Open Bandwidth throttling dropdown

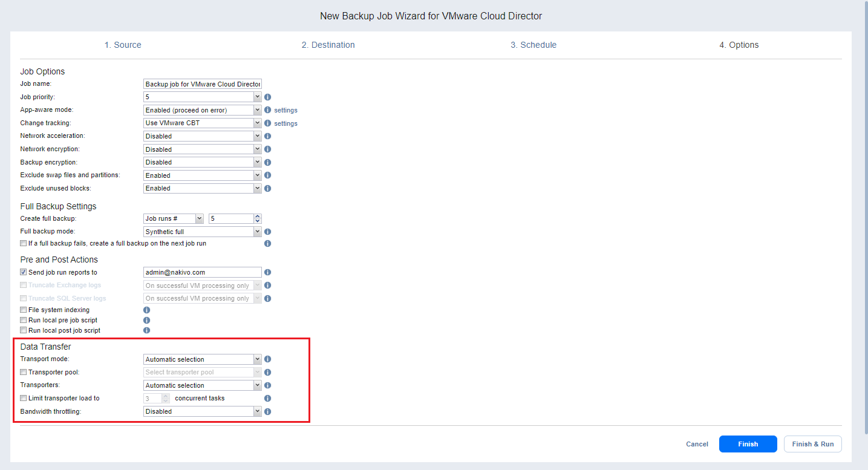coord(202,411)
